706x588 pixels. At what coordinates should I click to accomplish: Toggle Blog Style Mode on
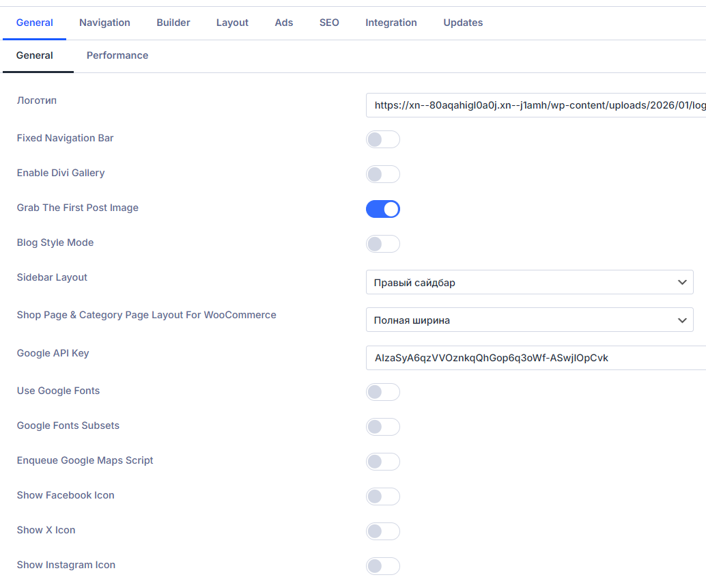pos(382,244)
